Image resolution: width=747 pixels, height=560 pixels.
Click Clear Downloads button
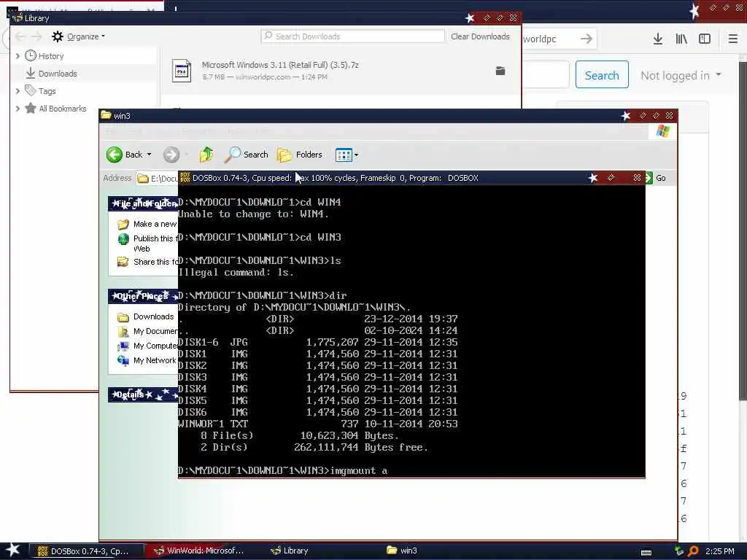(480, 36)
